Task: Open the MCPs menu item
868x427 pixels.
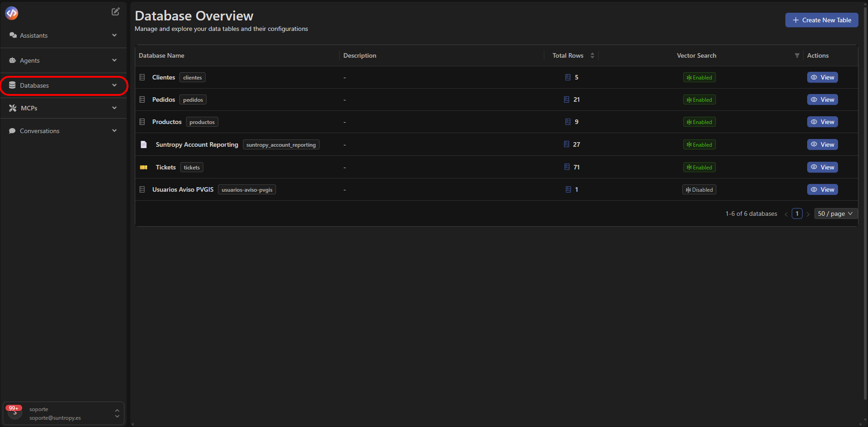Action: coord(63,108)
